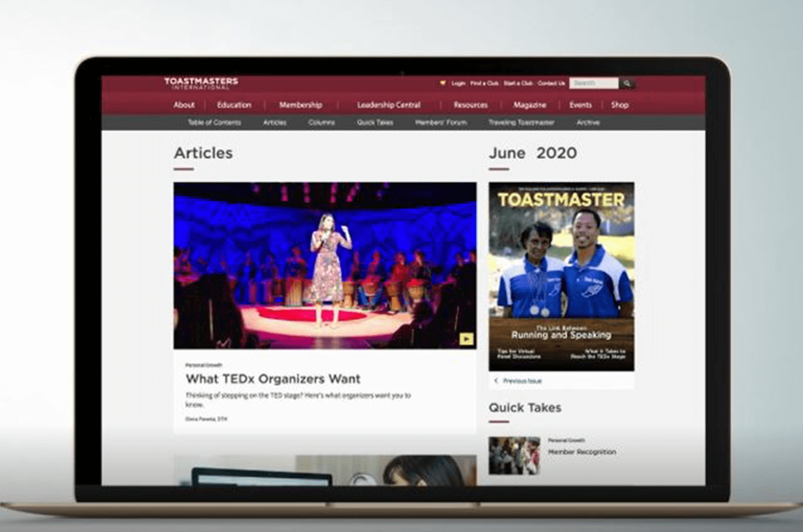Open the Member Recognition thumbnail image

click(514, 456)
